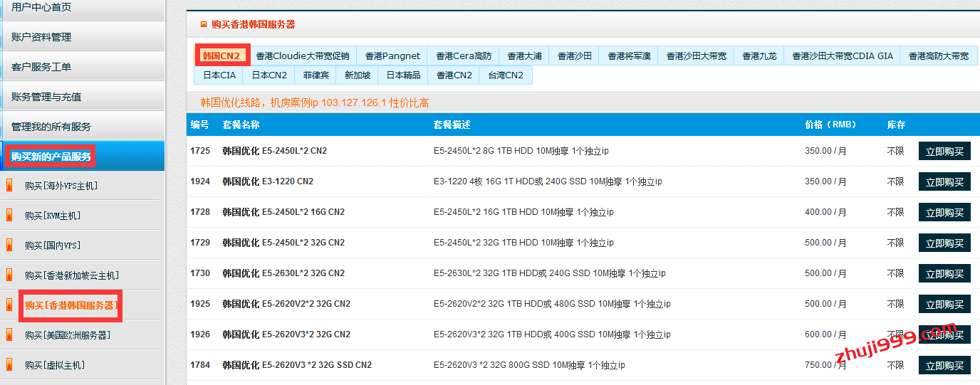Buy package 1784 with 立即购买 button
The height and width of the screenshot is (385, 980).
click(944, 365)
